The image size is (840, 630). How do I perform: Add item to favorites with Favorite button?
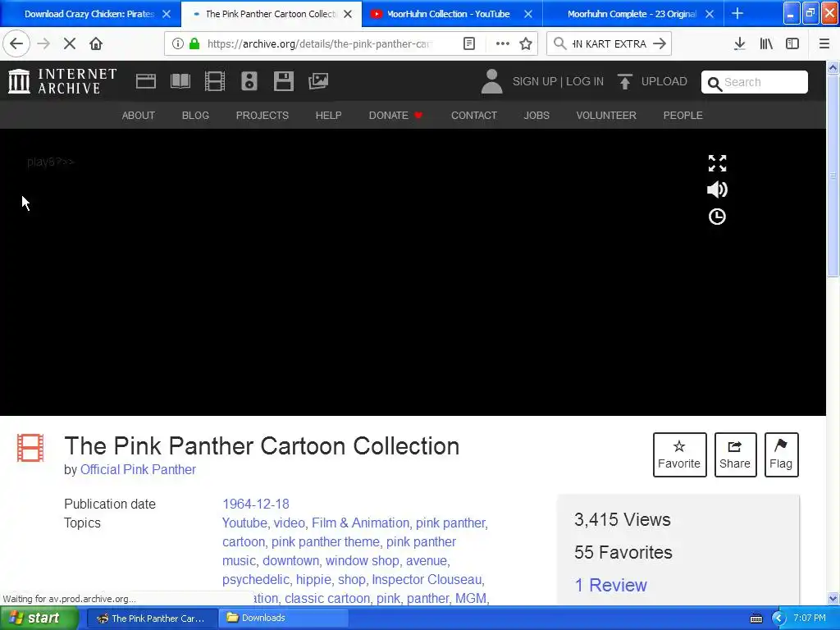click(679, 454)
